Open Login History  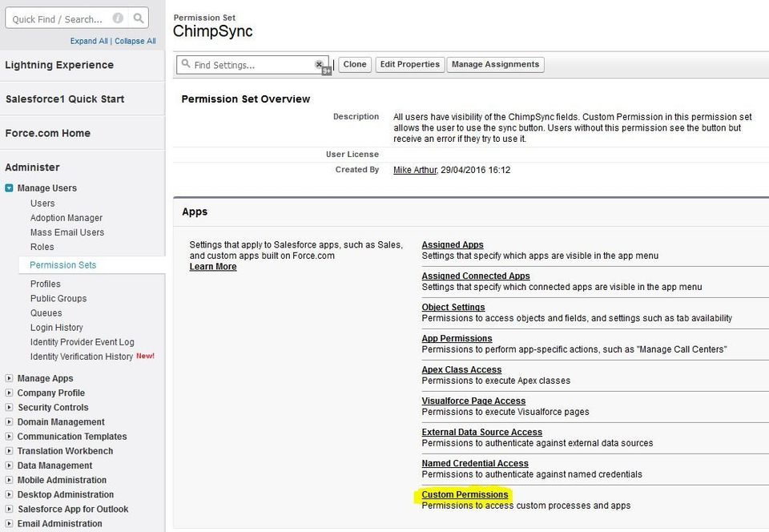(x=56, y=328)
